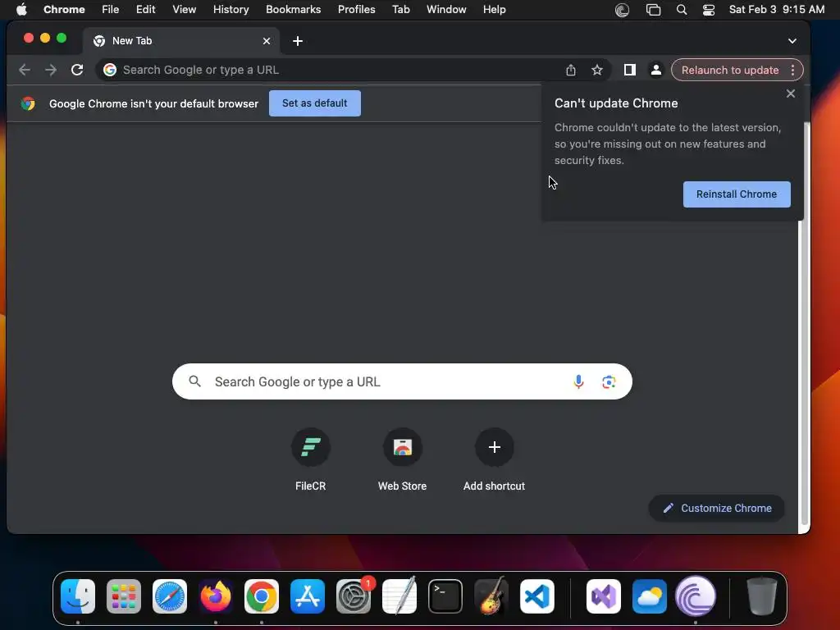
Task: Click the share icon in address bar
Action: click(x=571, y=70)
